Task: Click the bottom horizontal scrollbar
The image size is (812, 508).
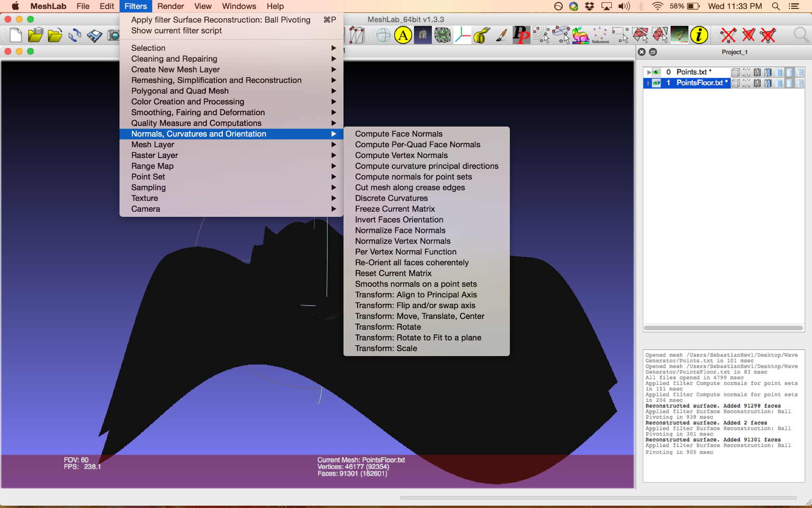Action: click(x=598, y=498)
